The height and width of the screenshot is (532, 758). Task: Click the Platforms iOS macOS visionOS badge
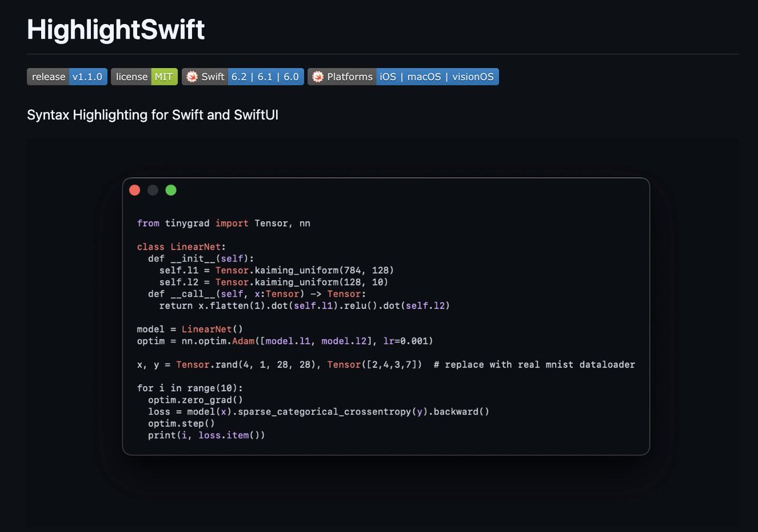(x=404, y=76)
